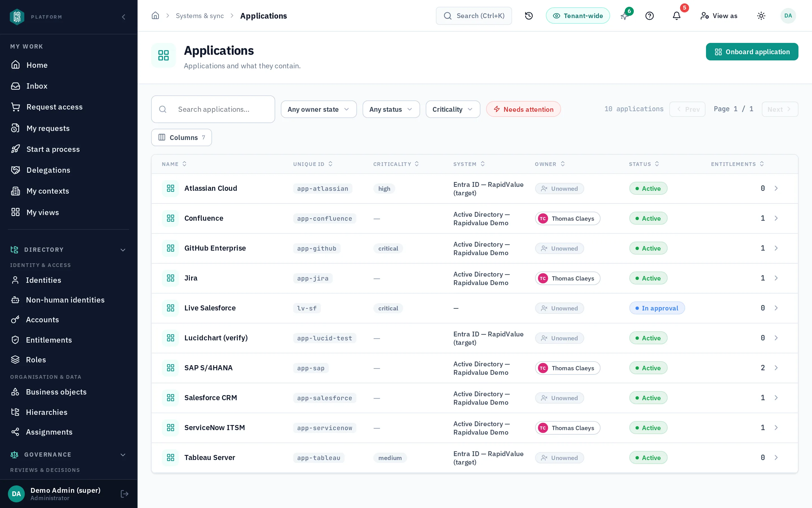Click the Prev page button

click(687, 109)
